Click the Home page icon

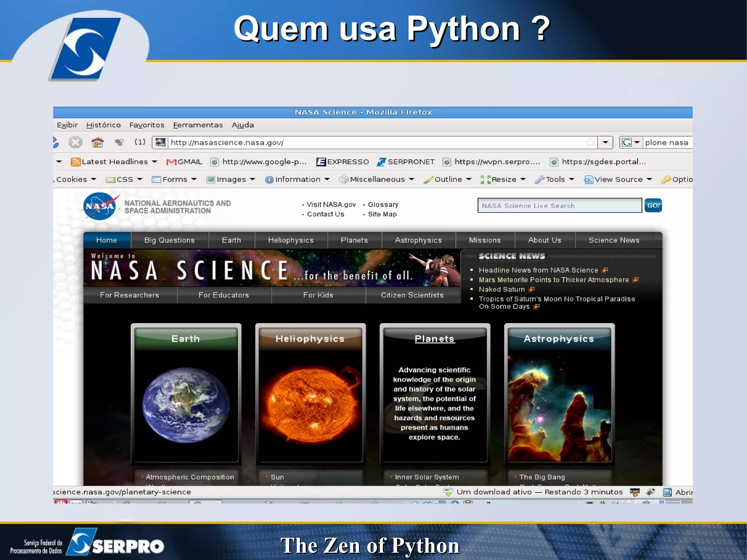pos(97,142)
